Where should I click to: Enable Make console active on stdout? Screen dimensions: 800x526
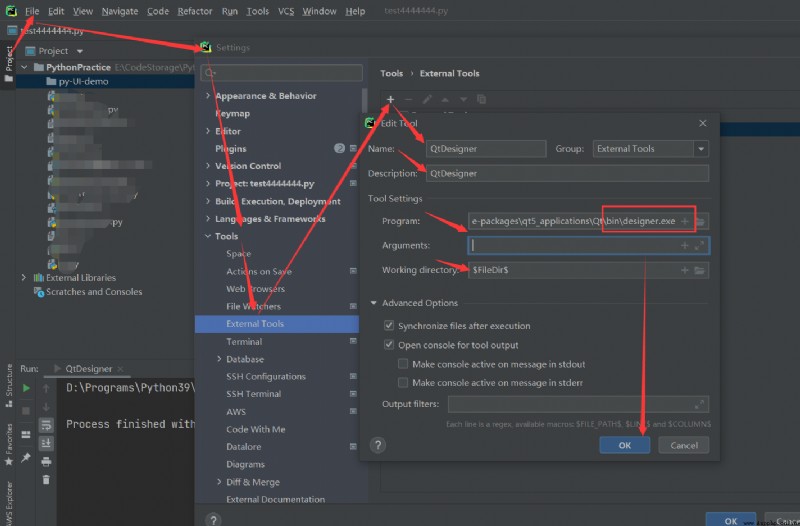(x=403, y=364)
